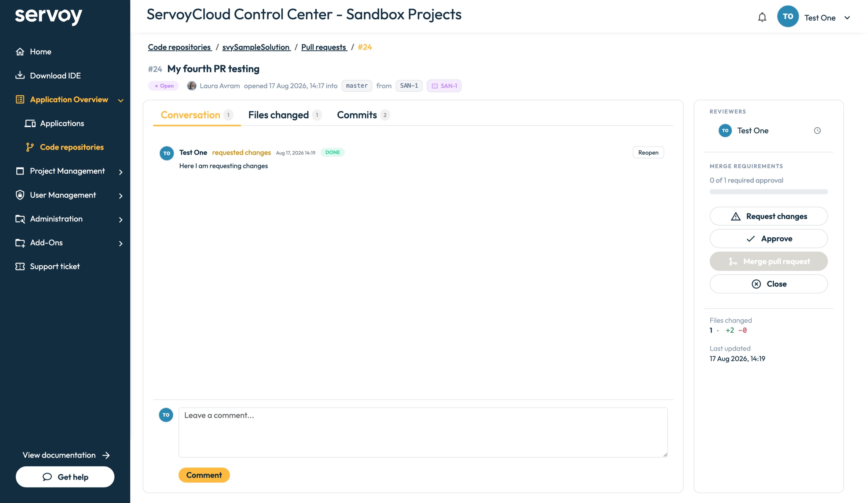Click the View documentation link

coord(66,455)
